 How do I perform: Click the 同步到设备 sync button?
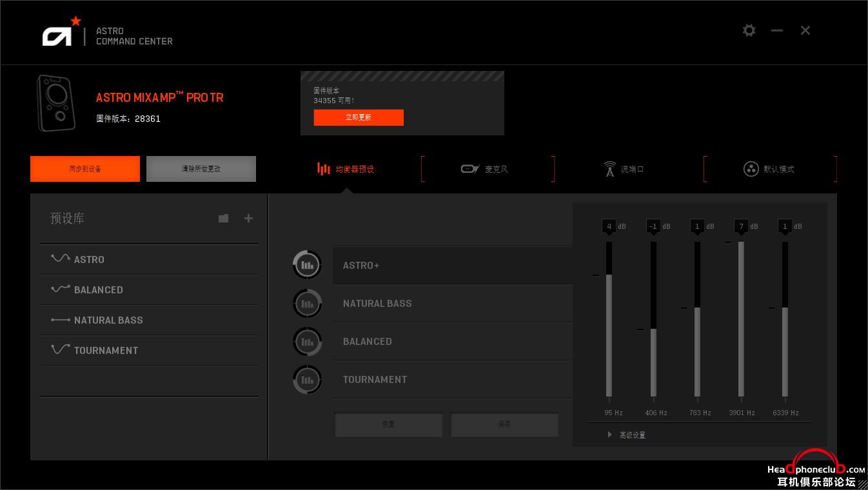pos(85,169)
